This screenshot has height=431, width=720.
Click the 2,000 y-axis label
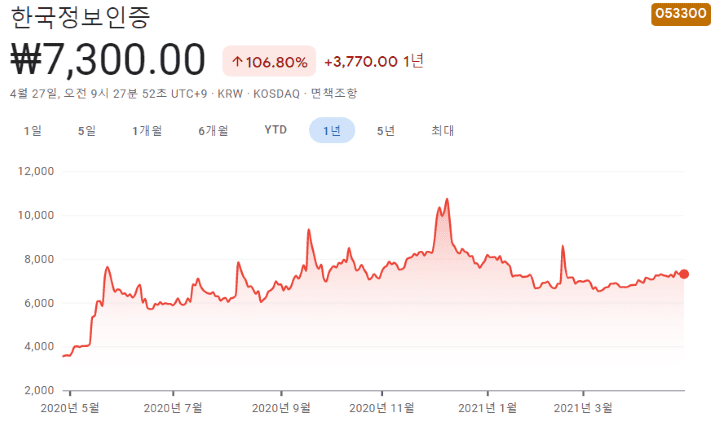pos(39,391)
